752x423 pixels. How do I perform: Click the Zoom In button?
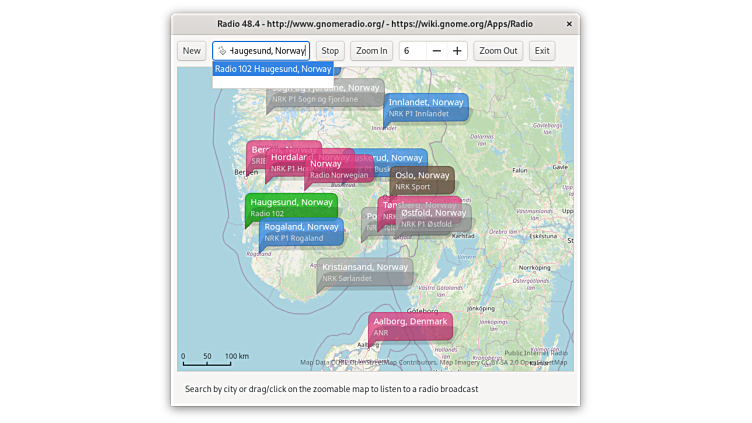point(371,51)
